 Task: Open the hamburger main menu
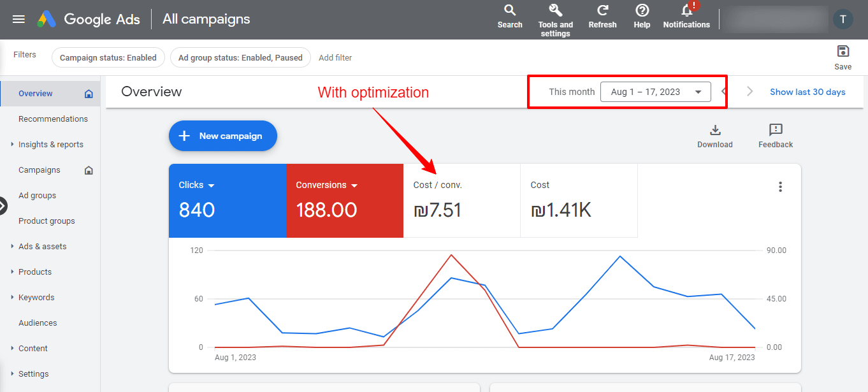[x=18, y=19]
